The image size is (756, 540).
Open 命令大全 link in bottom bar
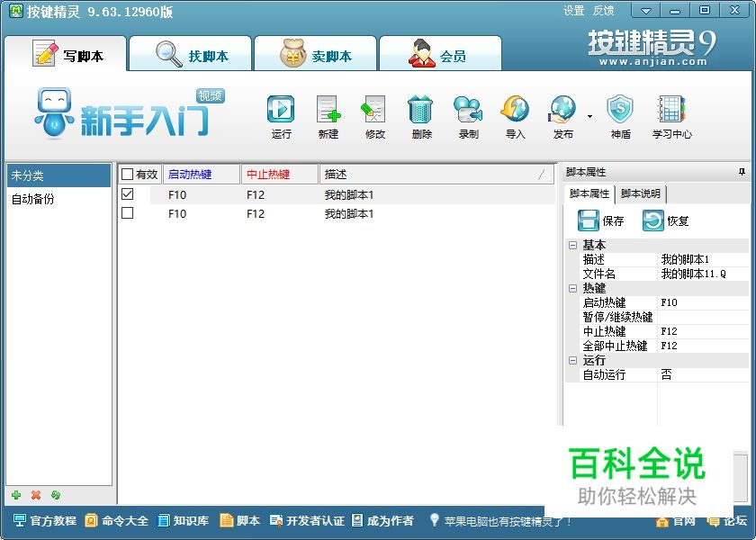click(116, 521)
